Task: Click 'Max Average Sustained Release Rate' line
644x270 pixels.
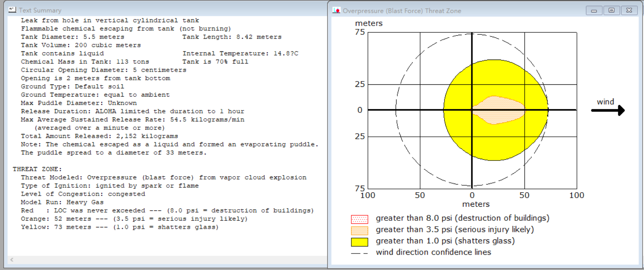Action: 132,119
